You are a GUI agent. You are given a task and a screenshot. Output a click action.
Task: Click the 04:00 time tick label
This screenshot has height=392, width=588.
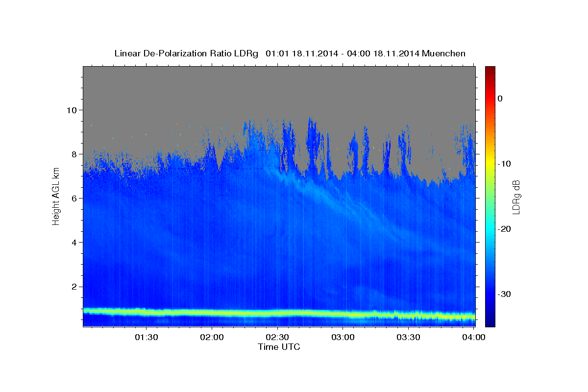pyautogui.click(x=473, y=338)
